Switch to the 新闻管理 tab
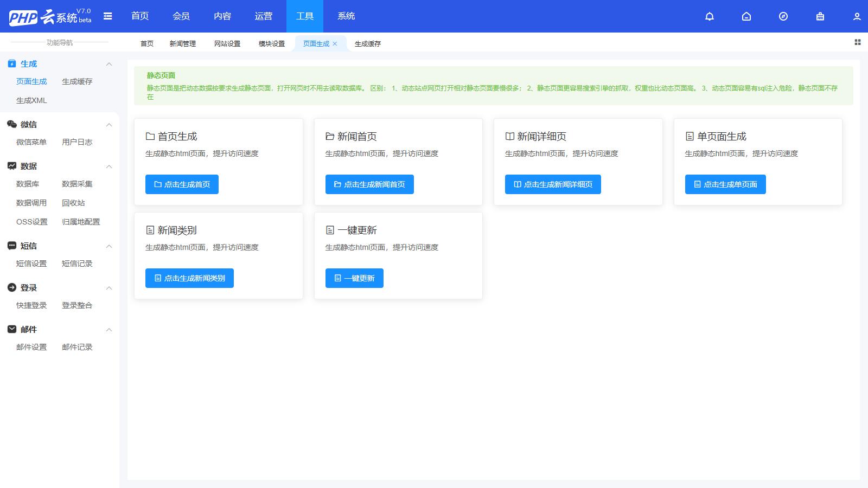This screenshot has height=488, width=868. [x=182, y=44]
